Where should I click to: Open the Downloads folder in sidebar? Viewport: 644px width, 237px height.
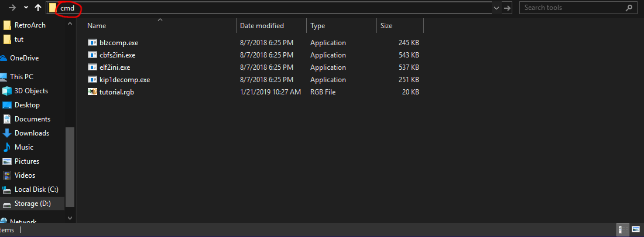(x=32, y=133)
